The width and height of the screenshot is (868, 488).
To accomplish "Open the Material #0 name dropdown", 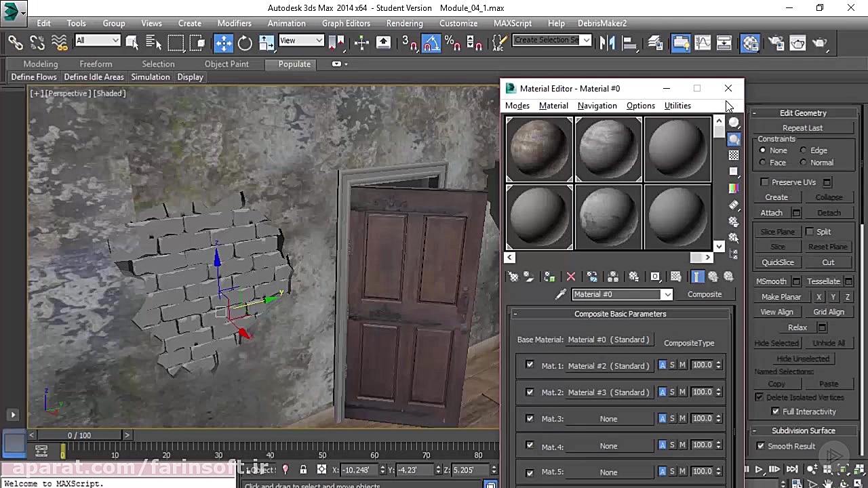I will click(667, 294).
